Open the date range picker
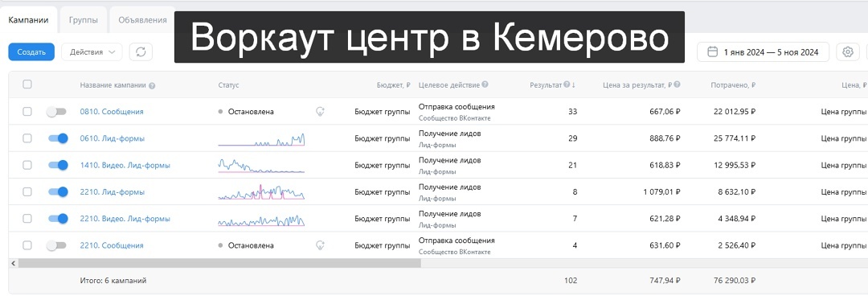This screenshot has height=296, width=868. click(x=763, y=52)
